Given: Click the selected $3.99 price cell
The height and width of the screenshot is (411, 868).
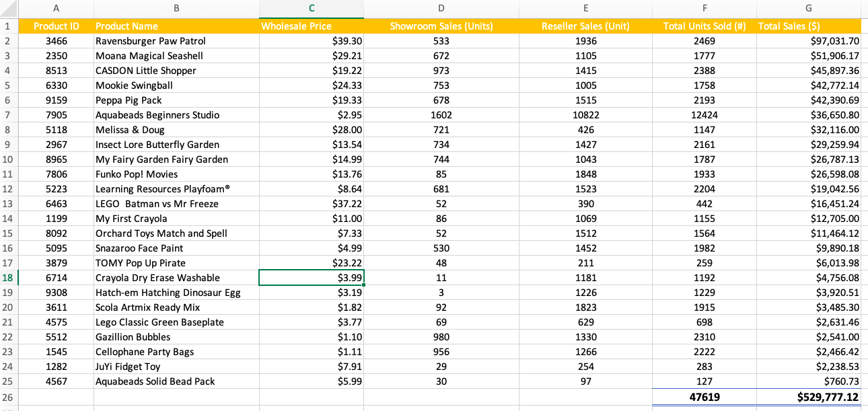Looking at the screenshot, I should coord(311,278).
